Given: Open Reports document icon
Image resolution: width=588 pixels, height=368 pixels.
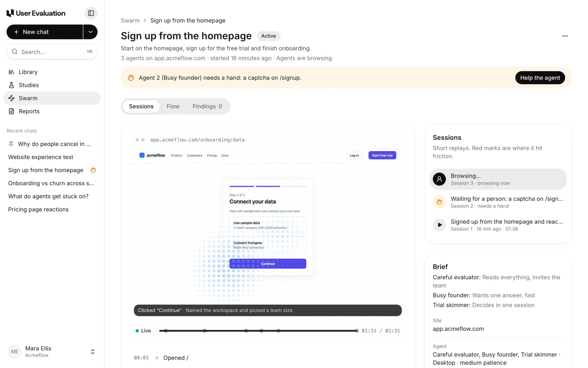Looking at the screenshot, I should (11, 111).
